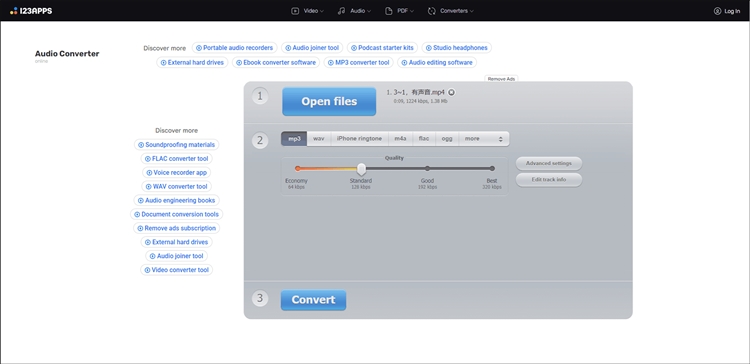Image resolution: width=750 pixels, height=364 pixels.
Task: Click the PDF document icon
Action: (389, 11)
